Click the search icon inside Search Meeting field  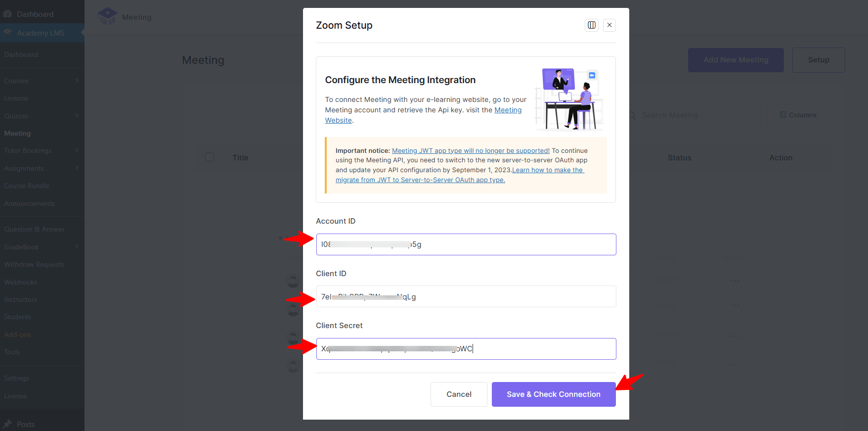coord(632,115)
